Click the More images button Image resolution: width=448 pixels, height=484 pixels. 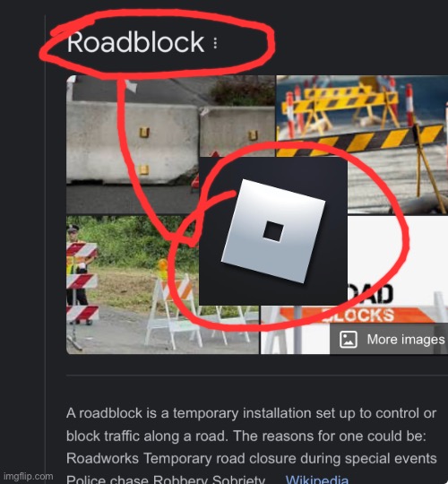pyautogui.click(x=390, y=340)
